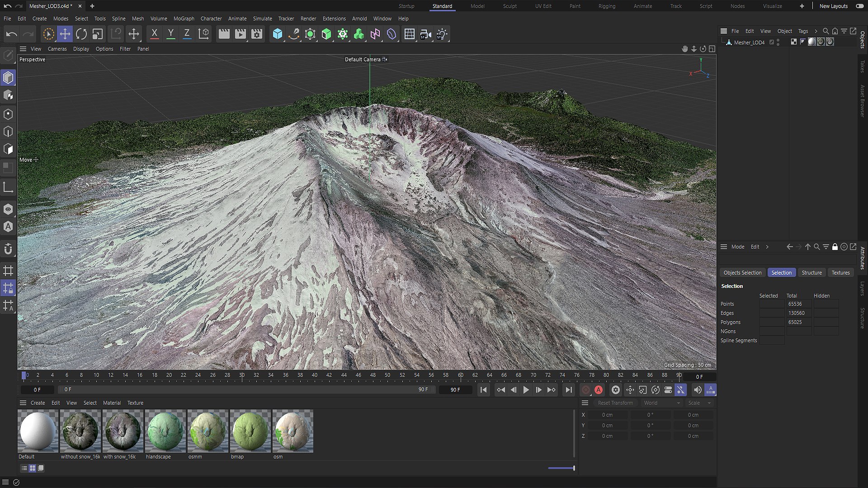
Task: Select the Scale tool
Action: pos(98,34)
